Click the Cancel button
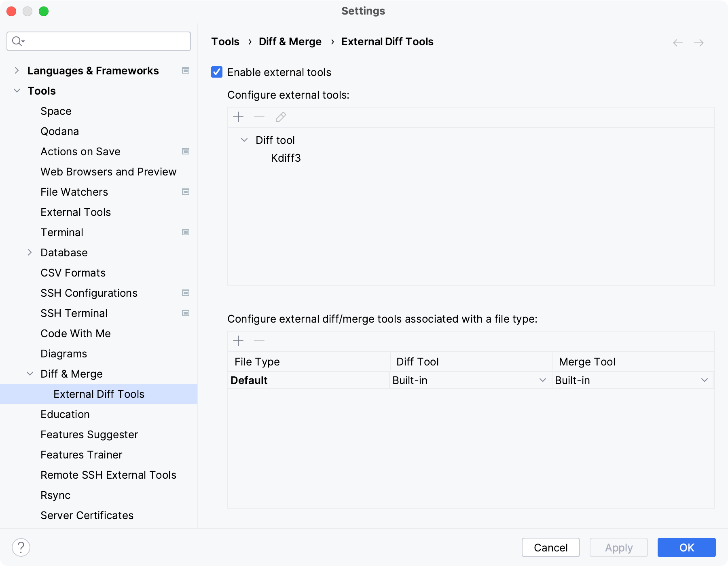Screen dimensions: 728x566 tap(550, 547)
